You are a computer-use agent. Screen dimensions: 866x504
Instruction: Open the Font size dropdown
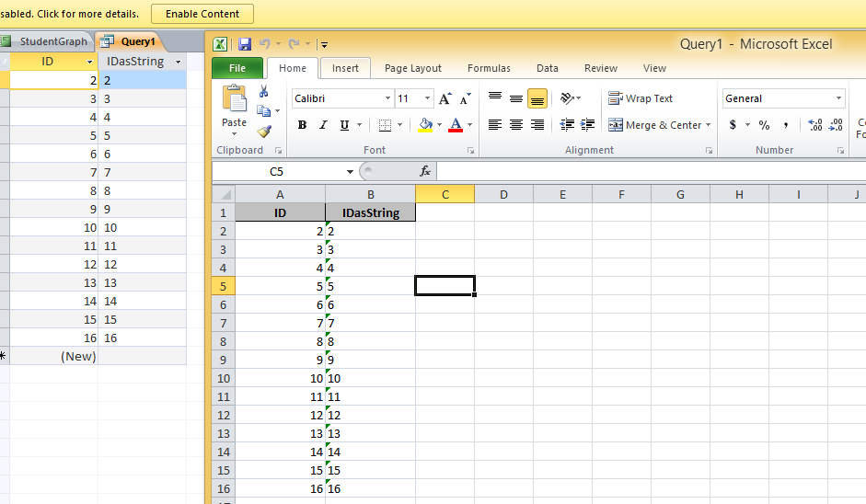pos(427,98)
